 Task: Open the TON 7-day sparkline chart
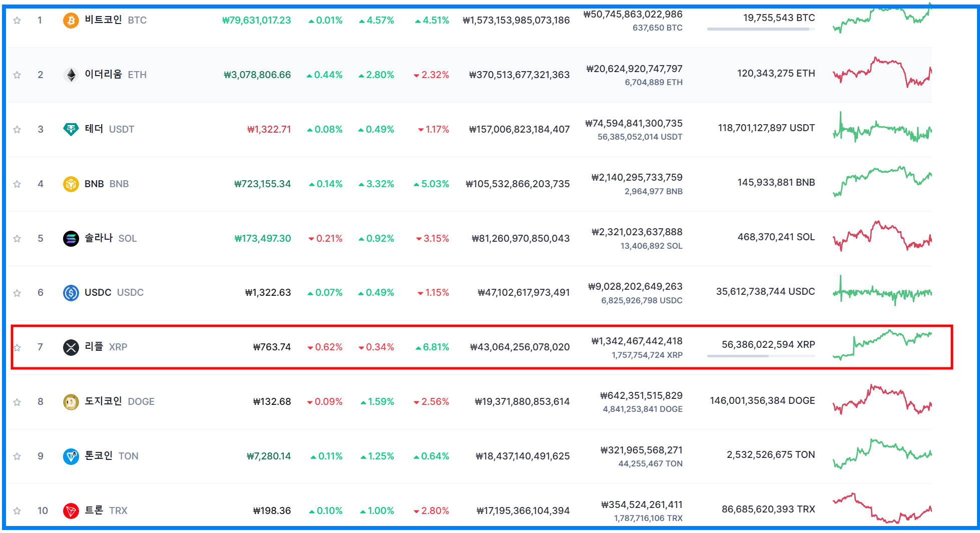pyautogui.click(x=882, y=454)
